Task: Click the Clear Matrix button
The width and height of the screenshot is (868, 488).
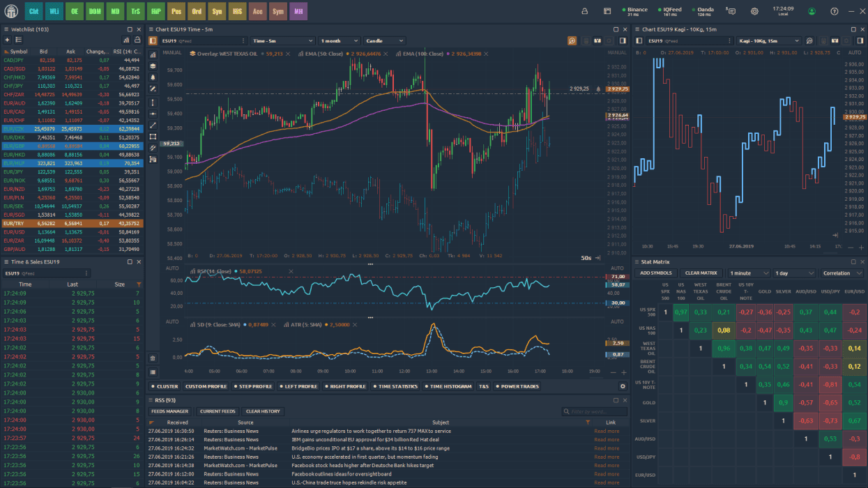Action: [701, 273]
